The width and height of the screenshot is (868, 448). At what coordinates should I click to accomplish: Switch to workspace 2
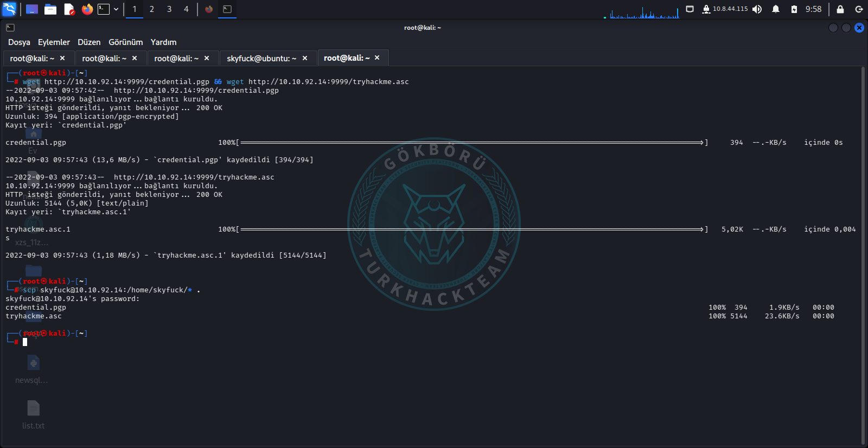coord(152,9)
